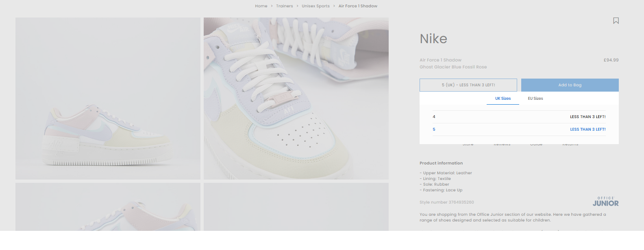The height and width of the screenshot is (250, 644).
Task: Click the bookmark wishlist icon
Action: [x=616, y=21]
